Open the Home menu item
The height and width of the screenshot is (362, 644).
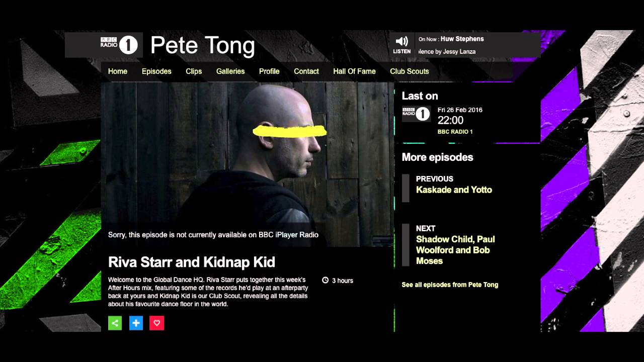click(118, 71)
